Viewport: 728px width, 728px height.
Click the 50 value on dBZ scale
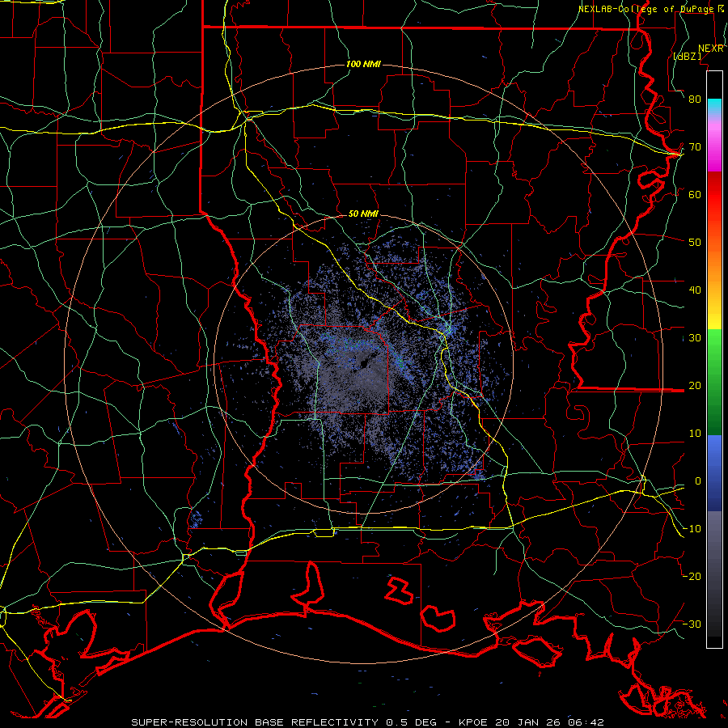(695, 243)
